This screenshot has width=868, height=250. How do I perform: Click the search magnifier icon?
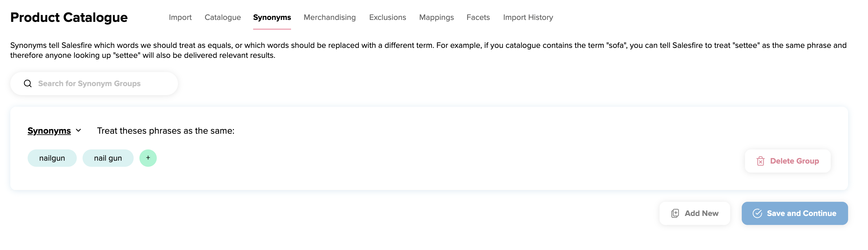click(27, 83)
